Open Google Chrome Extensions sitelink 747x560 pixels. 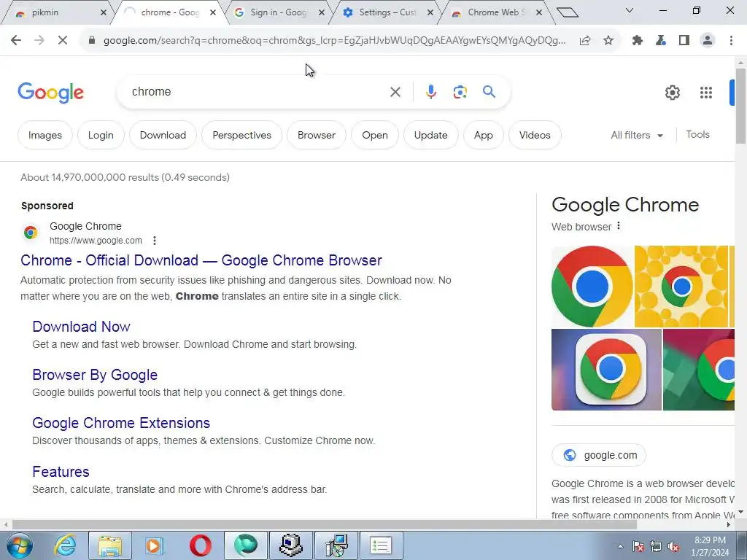121,423
